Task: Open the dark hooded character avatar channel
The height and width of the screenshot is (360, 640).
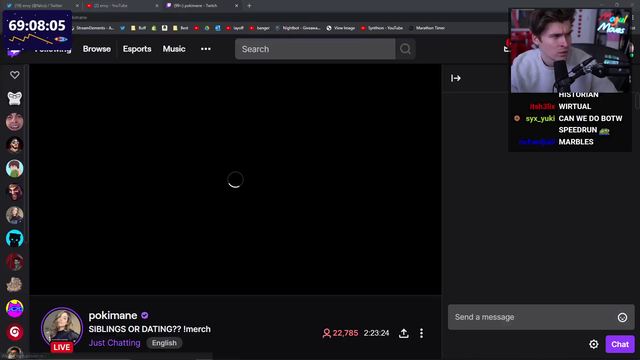Action: 15,192
